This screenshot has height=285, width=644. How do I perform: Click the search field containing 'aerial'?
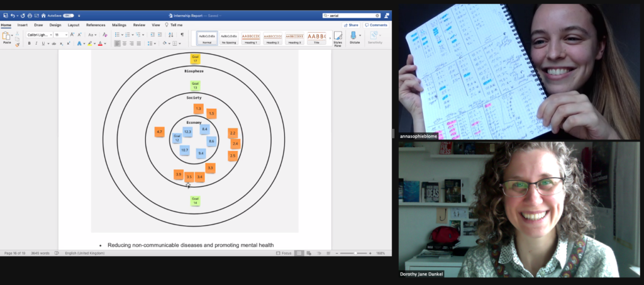click(352, 16)
